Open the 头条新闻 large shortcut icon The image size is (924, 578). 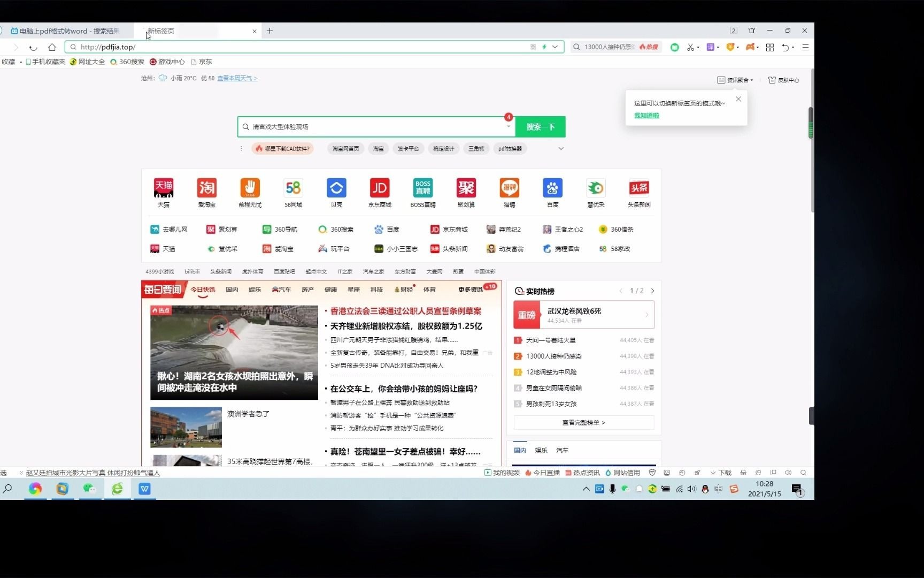point(639,188)
